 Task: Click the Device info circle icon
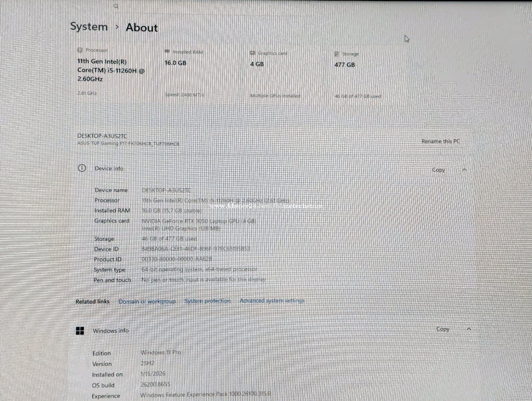(x=82, y=168)
